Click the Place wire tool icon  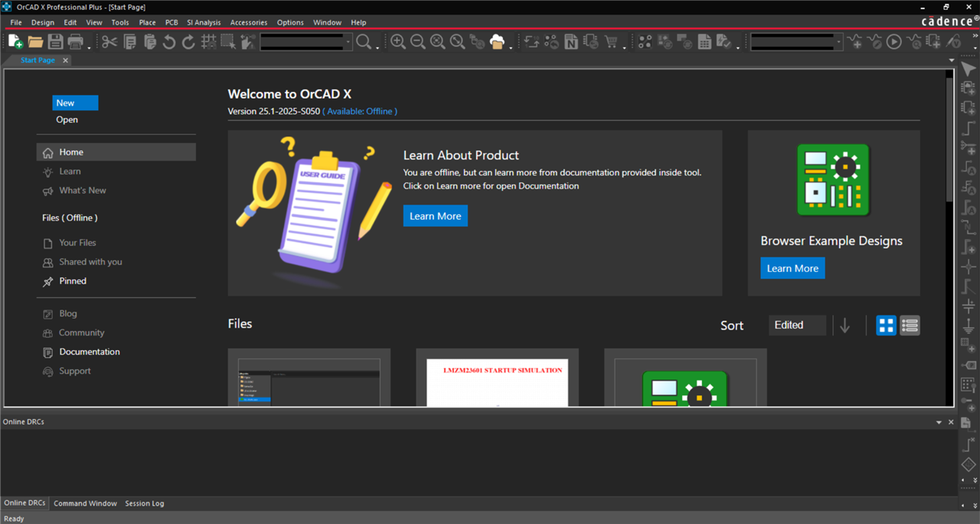[x=969, y=128]
